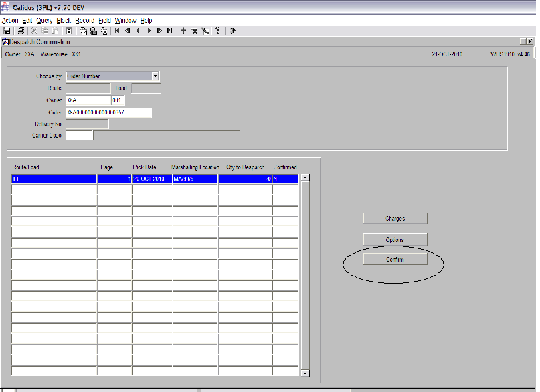
Task: Go to previous record arrow
Action: pyautogui.click(x=138, y=31)
